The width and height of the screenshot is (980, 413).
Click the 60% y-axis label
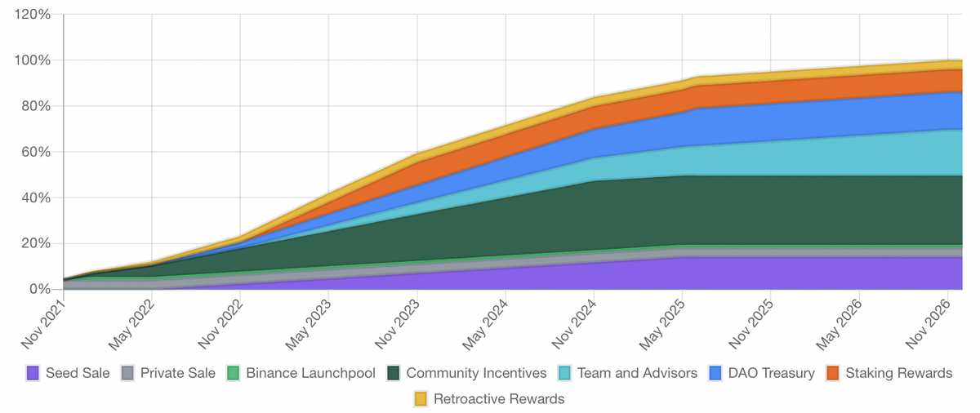35,152
